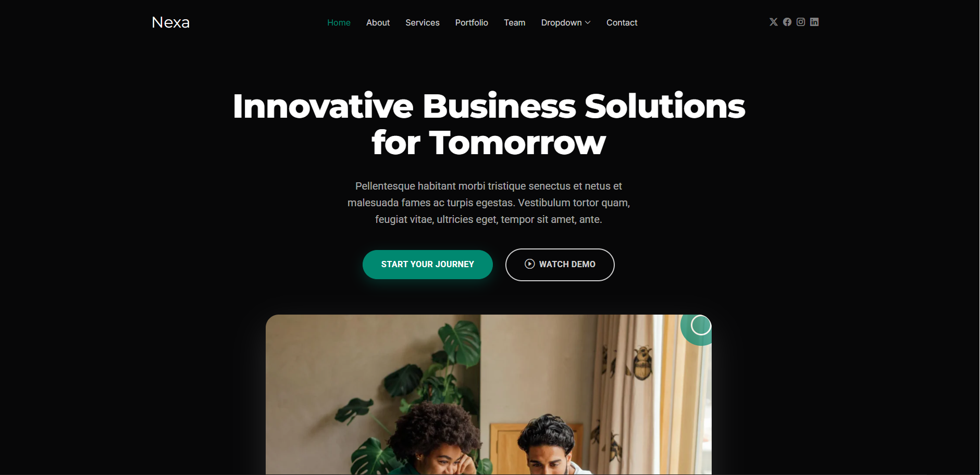Viewport: 980px width, 475px height.
Task: Select the Team nav item
Action: pos(515,22)
